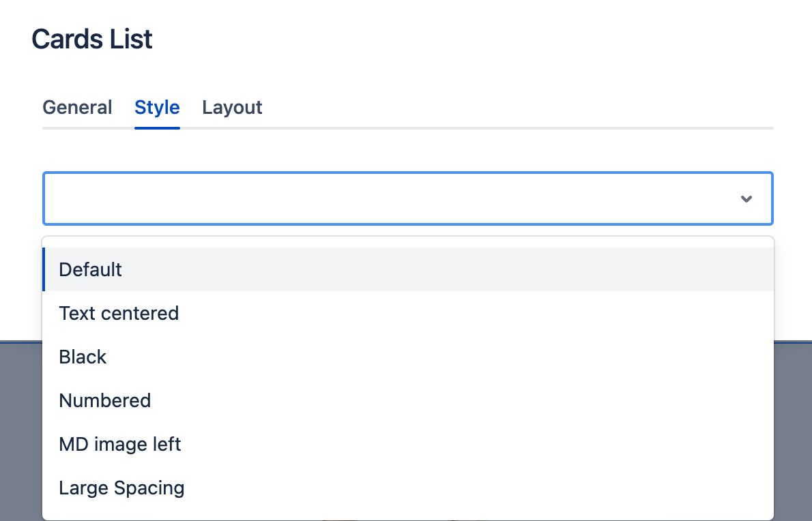Pick the Large Spacing style
Screen dimensions: 812x521
(408, 488)
